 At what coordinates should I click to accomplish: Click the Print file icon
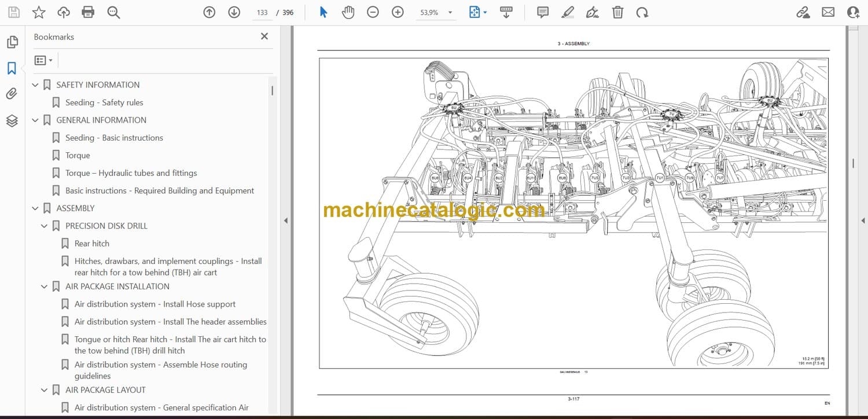coord(88,12)
